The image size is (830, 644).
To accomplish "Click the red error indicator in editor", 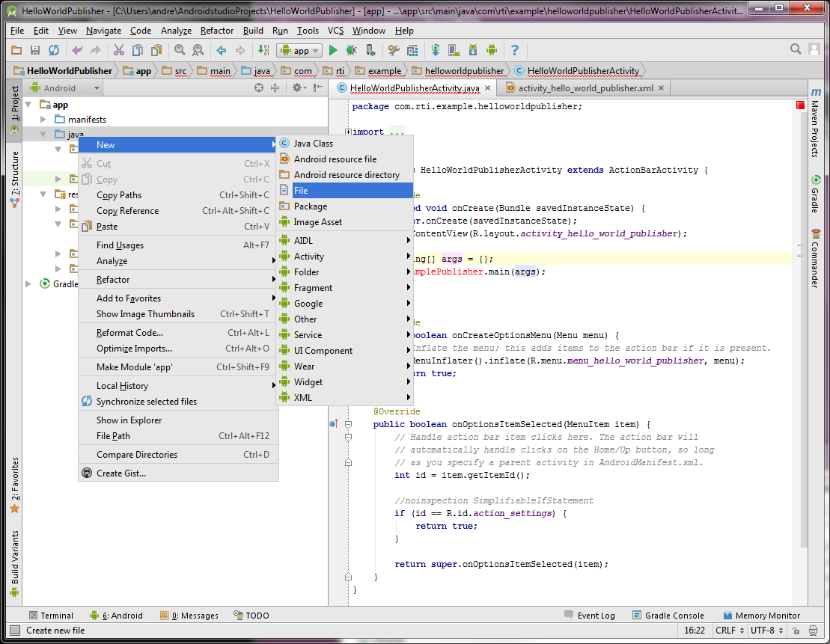I will coord(800,105).
